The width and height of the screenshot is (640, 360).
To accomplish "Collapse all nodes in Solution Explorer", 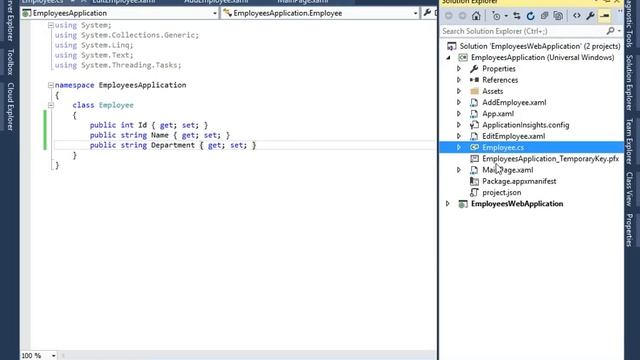I will tap(544, 16).
